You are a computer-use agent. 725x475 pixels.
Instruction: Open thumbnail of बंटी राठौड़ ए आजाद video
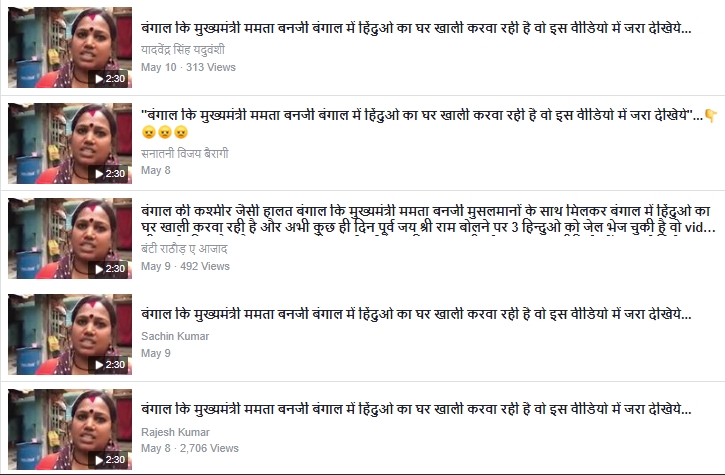70,238
